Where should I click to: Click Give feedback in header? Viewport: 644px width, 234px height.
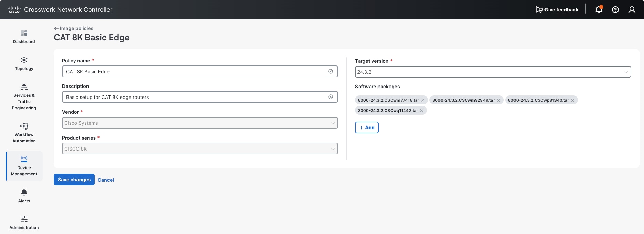click(557, 10)
